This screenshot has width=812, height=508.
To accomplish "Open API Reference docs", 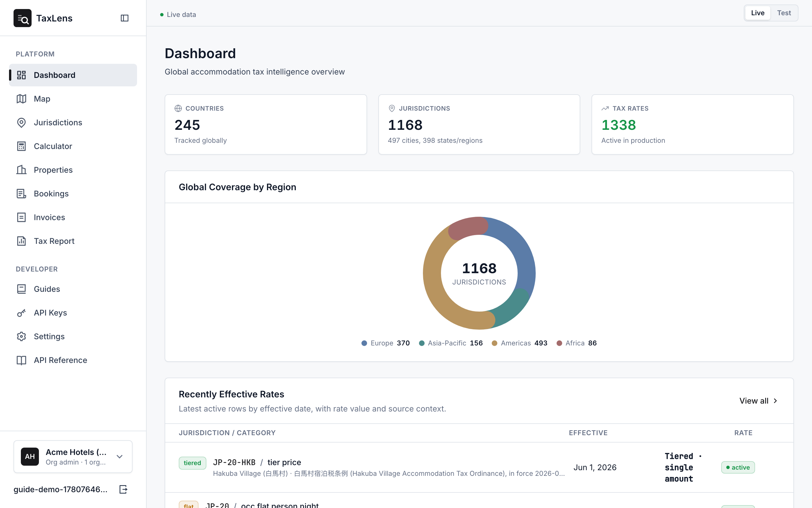I will click(x=73, y=360).
